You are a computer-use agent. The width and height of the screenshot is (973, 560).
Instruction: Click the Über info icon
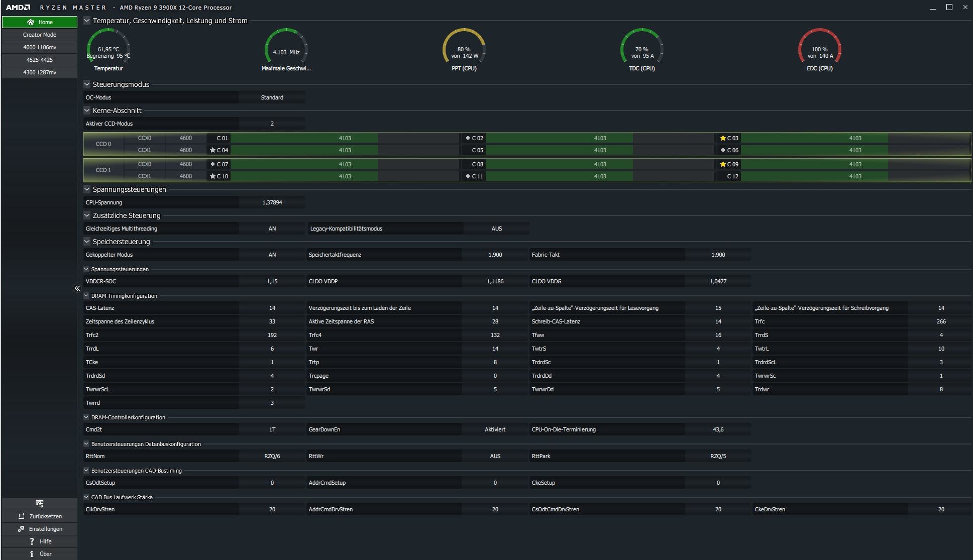coord(32,554)
